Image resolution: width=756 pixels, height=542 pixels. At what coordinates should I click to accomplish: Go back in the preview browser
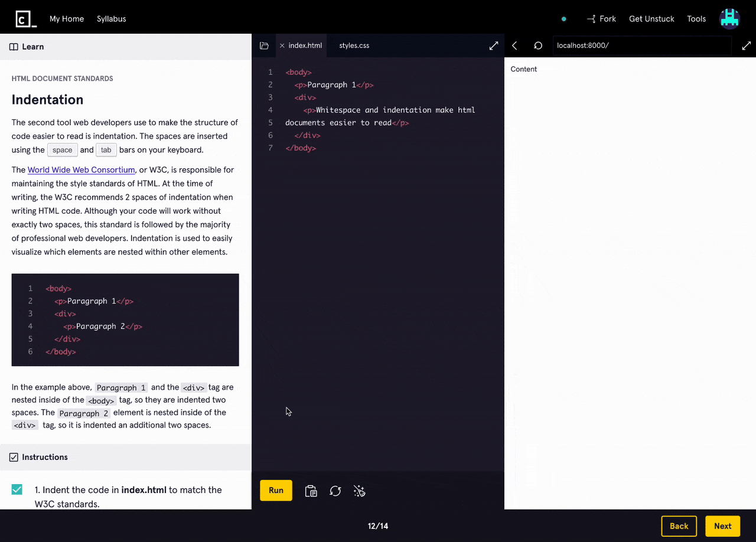point(514,45)
